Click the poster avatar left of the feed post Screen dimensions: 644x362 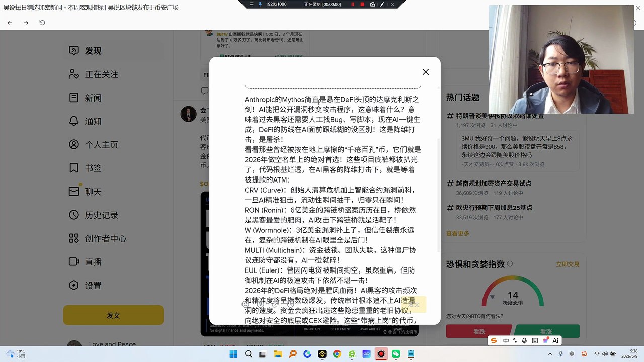(x=189, y=114)
